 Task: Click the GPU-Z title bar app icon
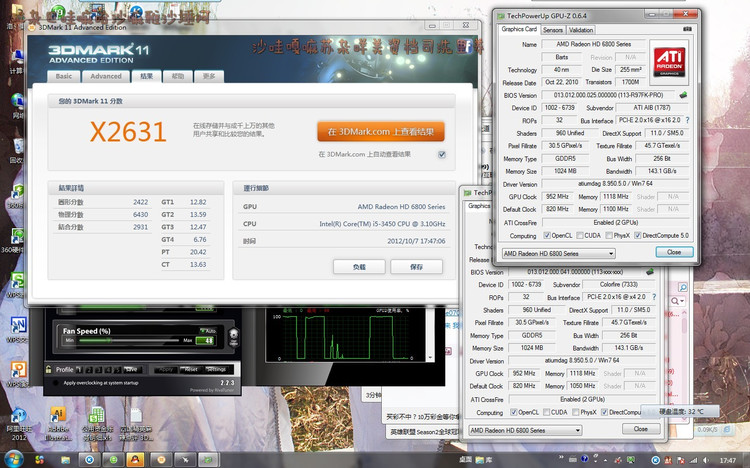[x=501, y=16]
